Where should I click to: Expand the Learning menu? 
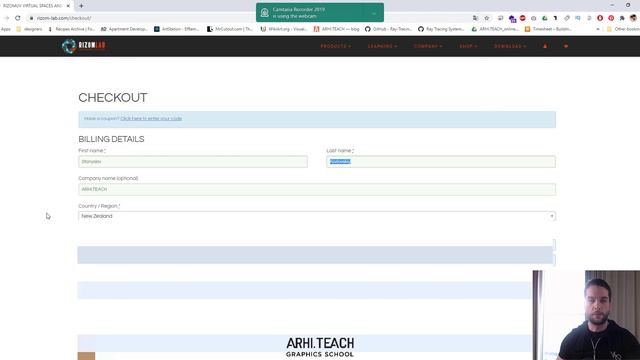(x=382, y=46)
